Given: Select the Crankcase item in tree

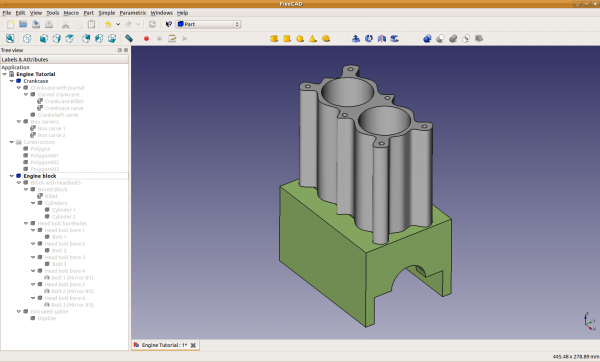Looking at the screenshot, I should pos(36,81).
